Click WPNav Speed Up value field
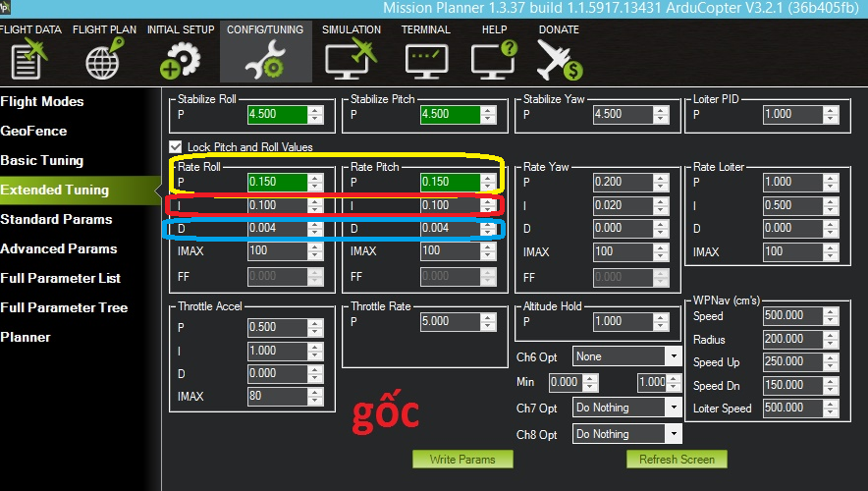The image size is (868, 491). [792, 361]
